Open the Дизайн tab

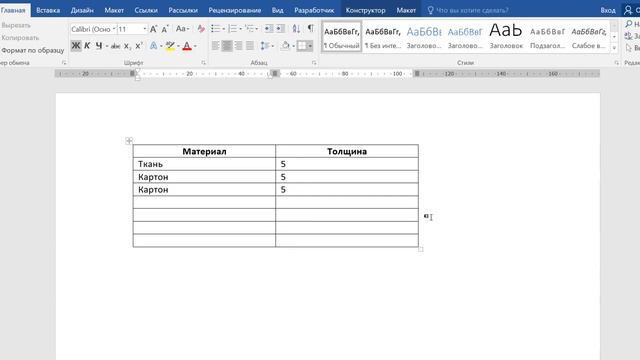(x=82, y=10)
